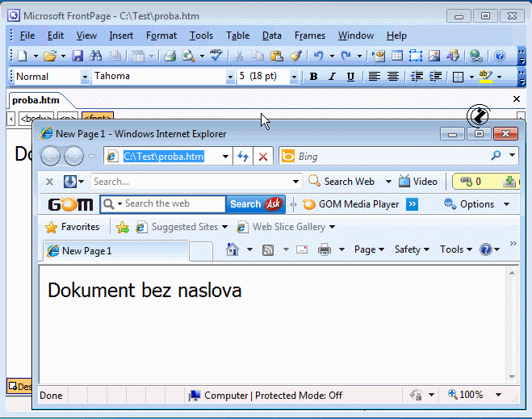532x419 pixels.
Task: Expand the Tahoma font dropdown
Action: pyautogui.click(x=229, y=77)
